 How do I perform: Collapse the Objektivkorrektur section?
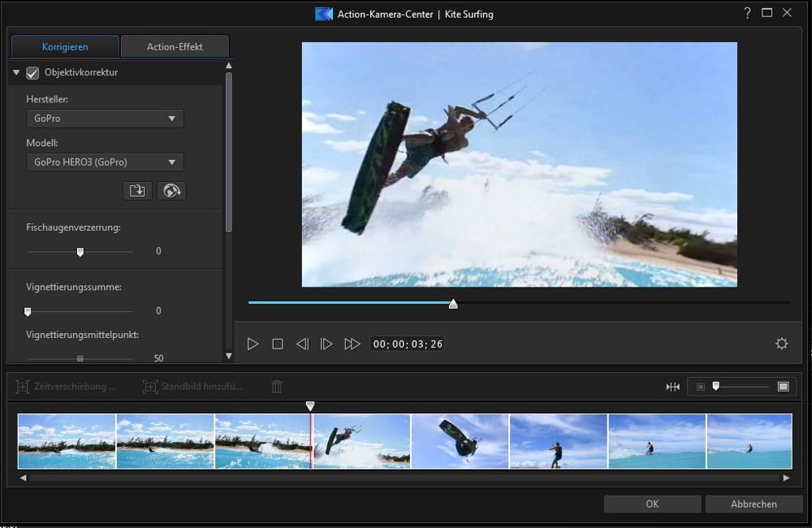tap(16, 73)
